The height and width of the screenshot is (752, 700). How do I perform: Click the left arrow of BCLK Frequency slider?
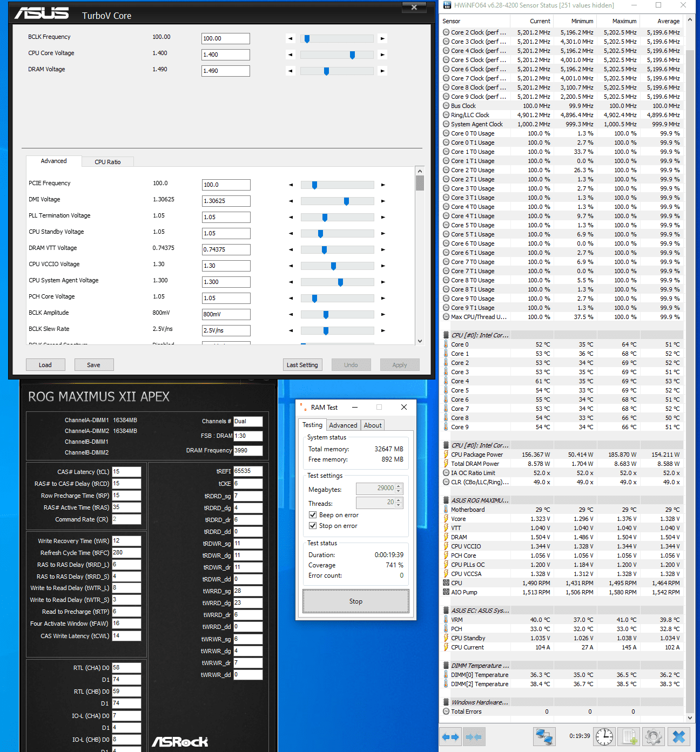click(291, 39)
